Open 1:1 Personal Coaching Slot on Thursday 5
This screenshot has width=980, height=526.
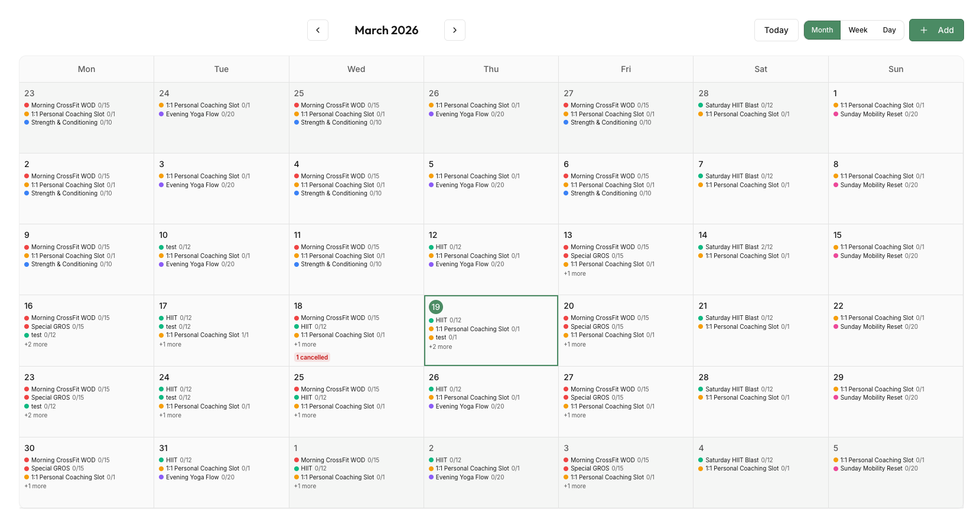[x=474, y=176]
